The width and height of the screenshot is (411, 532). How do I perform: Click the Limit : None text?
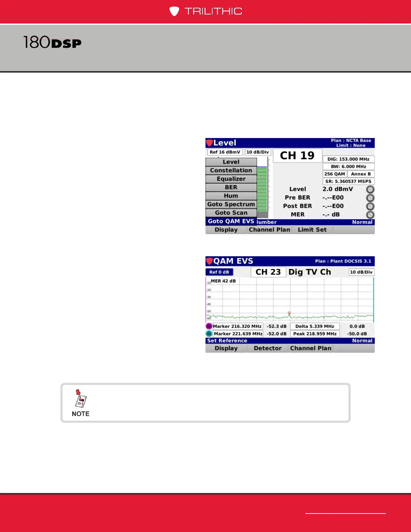[x=351, y=145]
